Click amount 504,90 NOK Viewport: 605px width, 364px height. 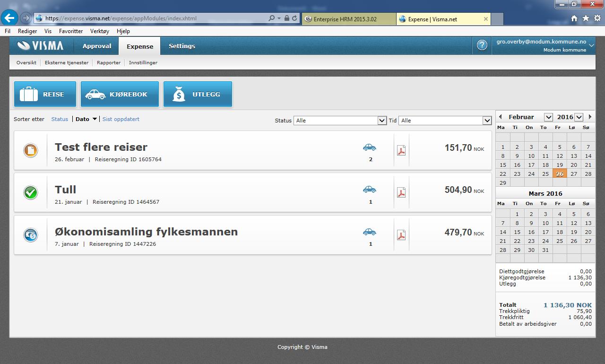[464, 190]
